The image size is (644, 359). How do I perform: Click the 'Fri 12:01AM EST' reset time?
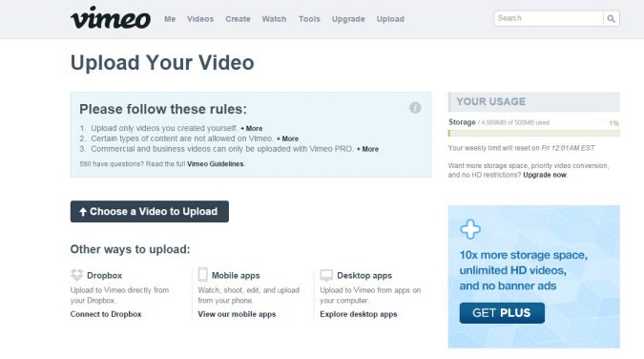pos(568,148)
